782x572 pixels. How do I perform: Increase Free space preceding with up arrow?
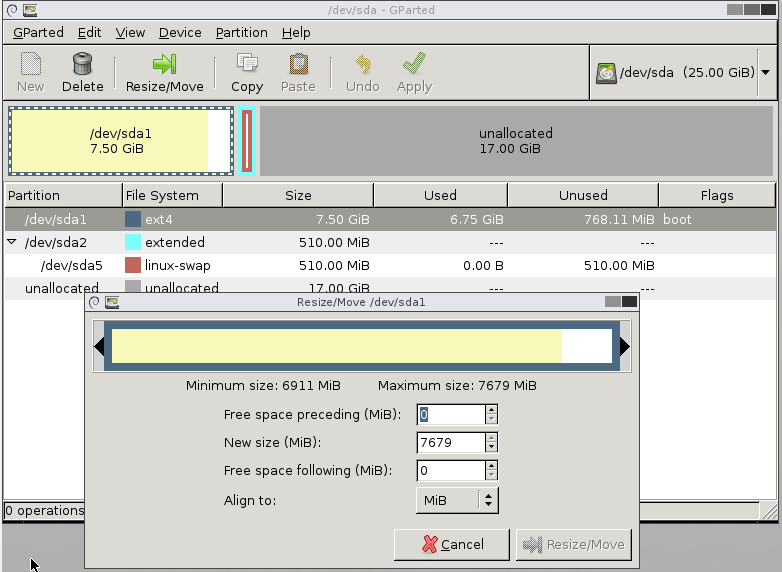click(x=491, y=409)
